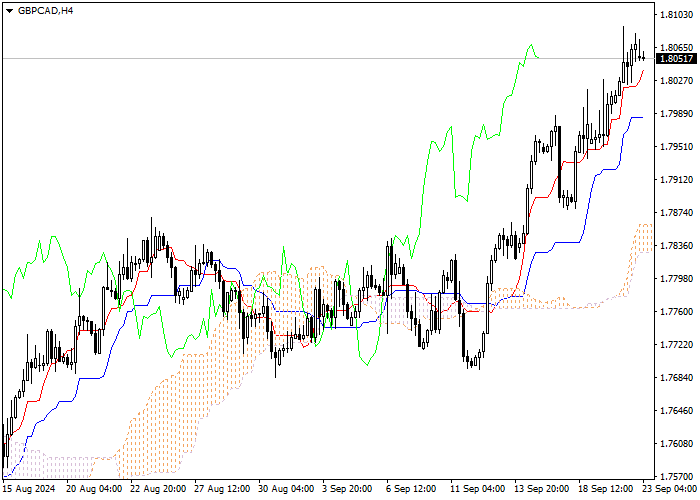Select price axis label 1.79120

pos(677,179)
